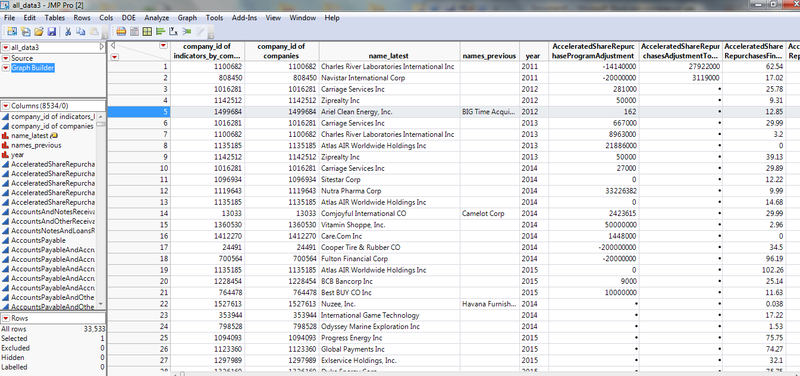Click the 'Excluded' label in Rows panel
Screen dimensions: 800x376
(x=15, y=348)
